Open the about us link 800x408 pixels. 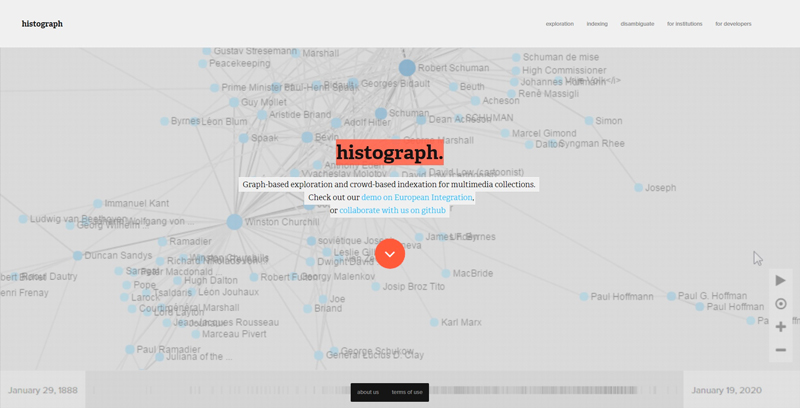coord(368,392)
